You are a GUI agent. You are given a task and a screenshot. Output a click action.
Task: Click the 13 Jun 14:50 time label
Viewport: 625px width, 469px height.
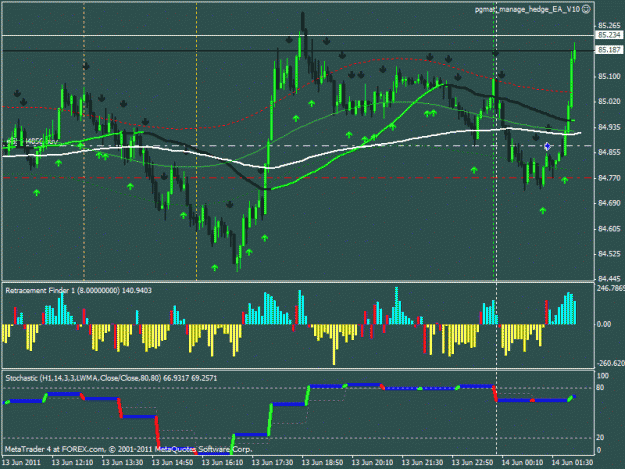point(173,463)
